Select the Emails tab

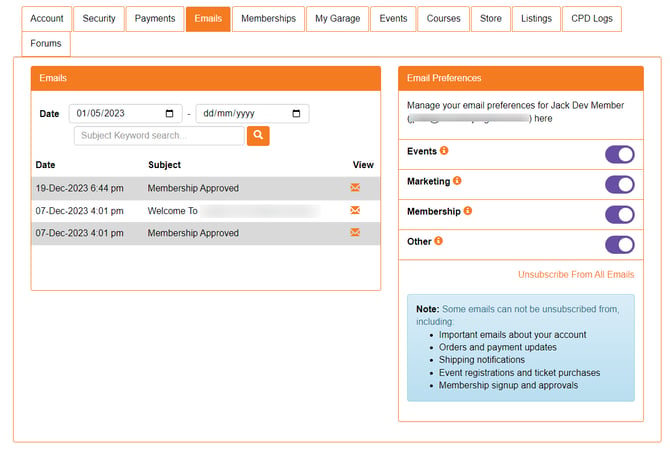pyautogui.click(x=208, y=19)
